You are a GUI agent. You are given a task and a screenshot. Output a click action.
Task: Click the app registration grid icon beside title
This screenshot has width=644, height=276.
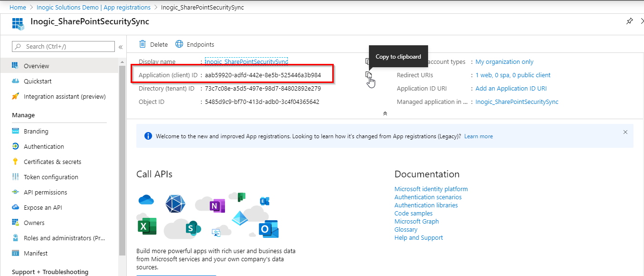coord(18,23)
